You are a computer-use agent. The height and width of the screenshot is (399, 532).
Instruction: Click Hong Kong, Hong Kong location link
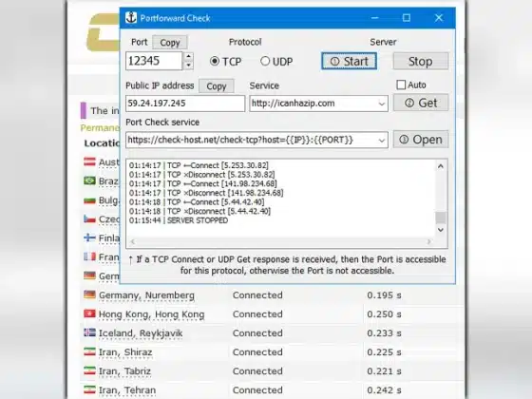151,314
